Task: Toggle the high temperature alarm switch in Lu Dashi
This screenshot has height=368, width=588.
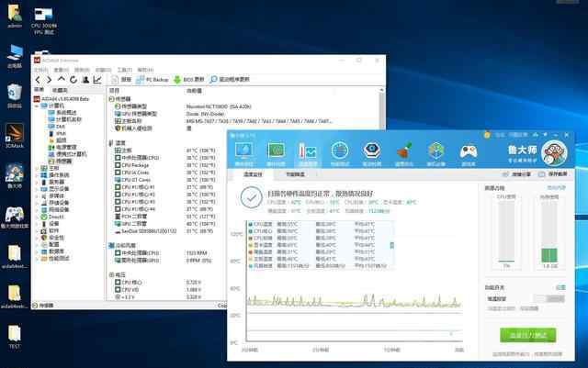Action: [x=549, y=298]
